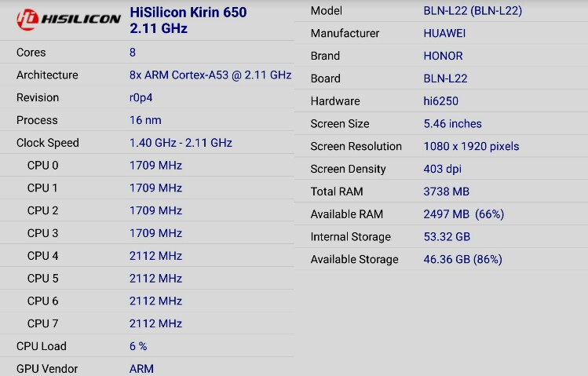Select the Revision r0p4 row
Viewport: 588px width, 376px height.
coord(147,97)
